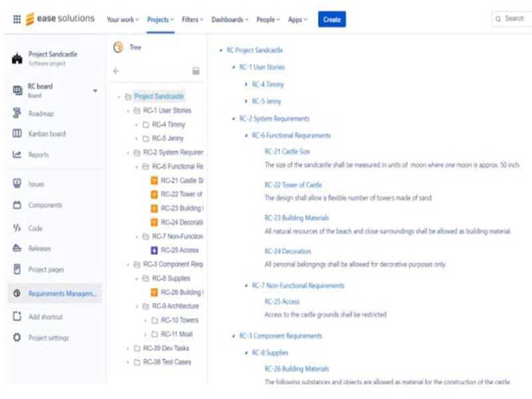The image size is (532, 399).
Task: Open Project settings gear icon
Action: (17, 338)
